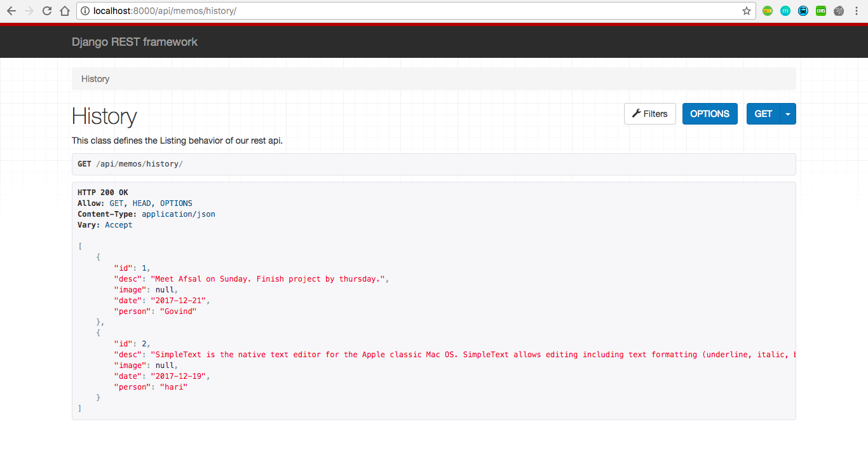Click the date value "2017-12-21"
Image resolution: width=868 pixels, height=464 pixels.
point(180,301)
